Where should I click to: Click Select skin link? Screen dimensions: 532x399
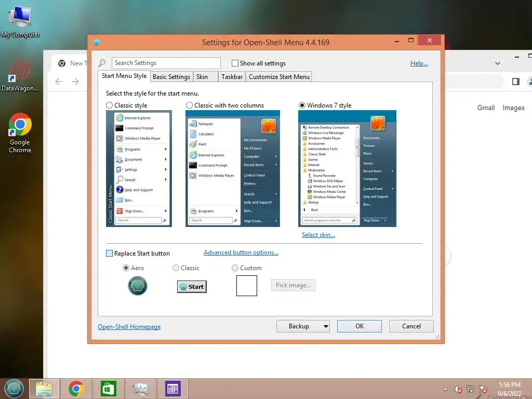tap(318, 235)
